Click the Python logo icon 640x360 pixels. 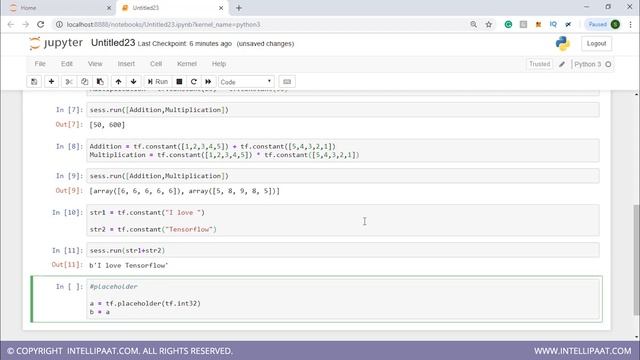click(x=562, y=43)
